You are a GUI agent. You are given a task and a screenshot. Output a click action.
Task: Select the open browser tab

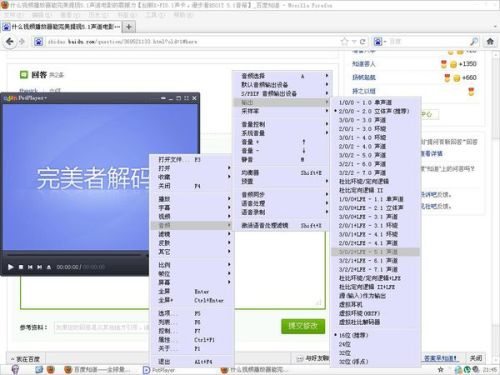click(x=62, y=27)
